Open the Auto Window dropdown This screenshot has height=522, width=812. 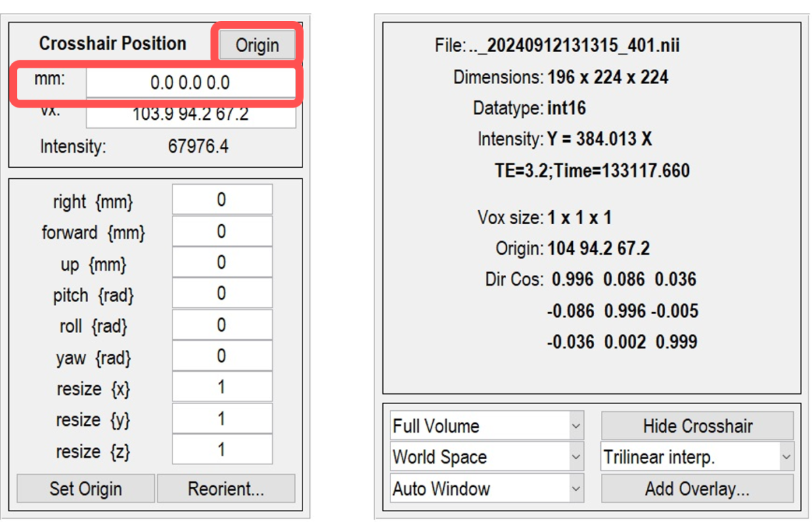[487, 488]
